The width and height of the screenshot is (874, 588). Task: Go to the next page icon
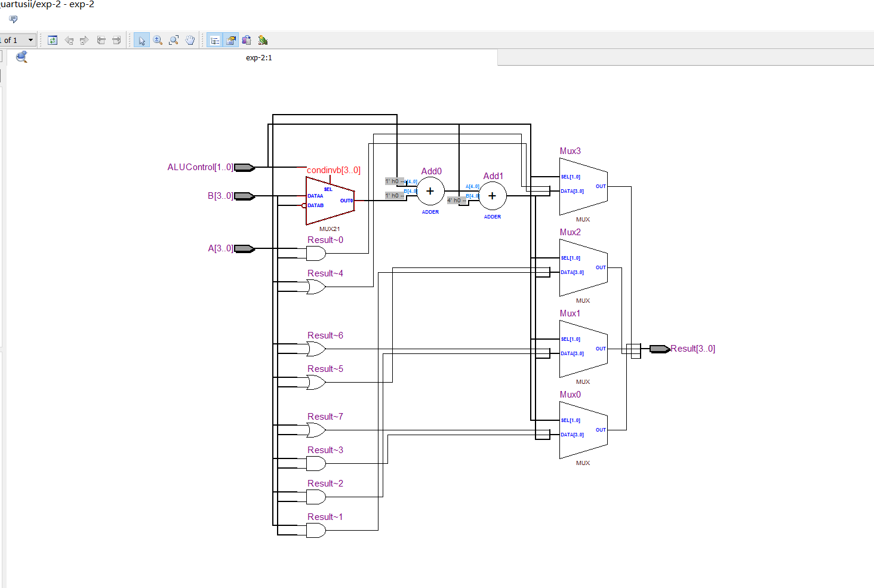click(116, 40)
